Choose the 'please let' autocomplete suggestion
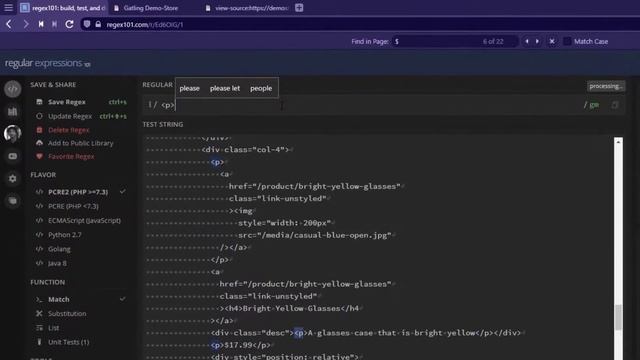The image size is (640, 360). click(225, 88)
